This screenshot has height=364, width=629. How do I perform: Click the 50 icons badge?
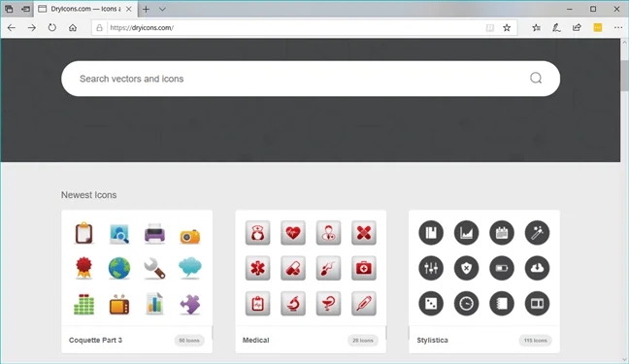[189, 341]
